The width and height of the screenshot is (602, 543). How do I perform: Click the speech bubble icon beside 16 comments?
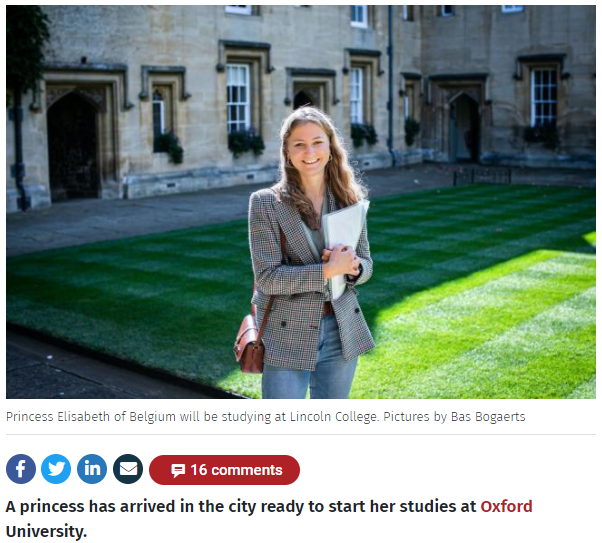point(178,470)
